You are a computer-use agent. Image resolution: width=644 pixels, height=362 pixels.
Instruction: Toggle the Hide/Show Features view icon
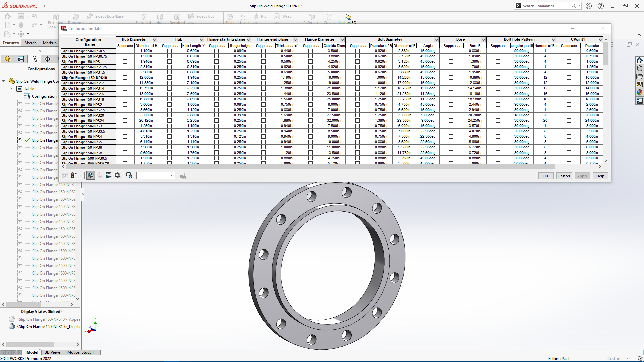(x=91, y=175)
